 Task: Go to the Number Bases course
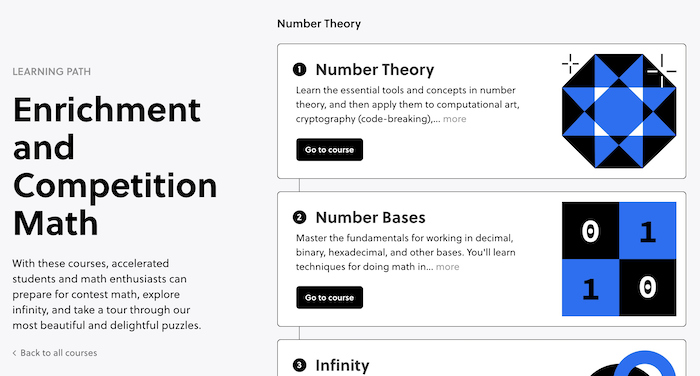[329, 297]
